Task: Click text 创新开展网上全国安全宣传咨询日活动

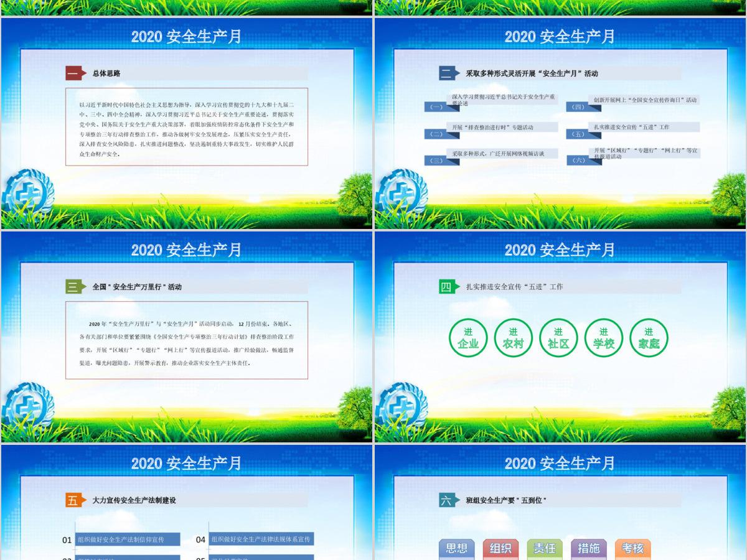Action: tap(645, 100)
